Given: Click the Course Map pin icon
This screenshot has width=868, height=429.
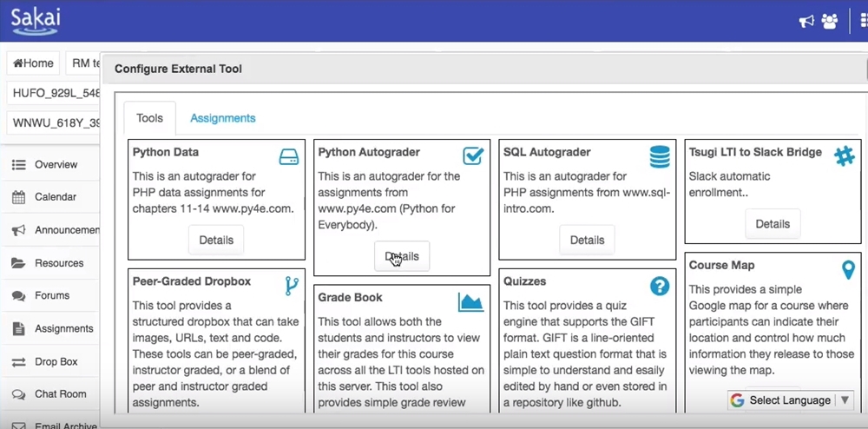Looking at the screenshot, I should pos(848,270).
